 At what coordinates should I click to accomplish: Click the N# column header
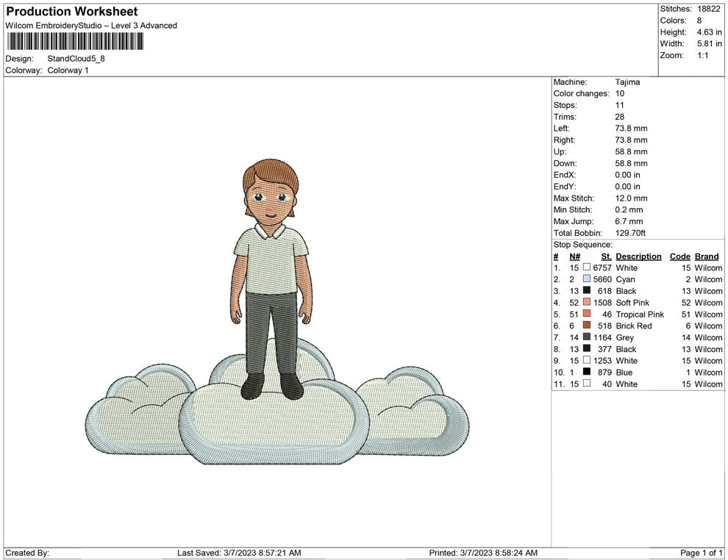coord(574,256)
